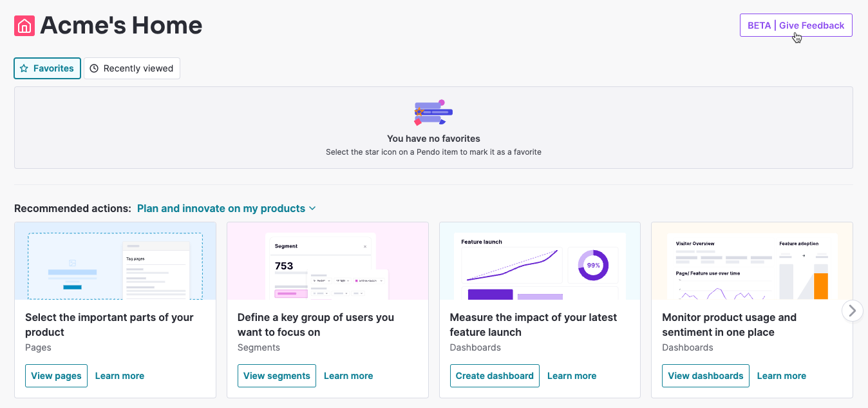Expand the recommended actions selector chevron
Viewport: 868px width, 408px height.
pyautogui.click(x=312, y=208)
